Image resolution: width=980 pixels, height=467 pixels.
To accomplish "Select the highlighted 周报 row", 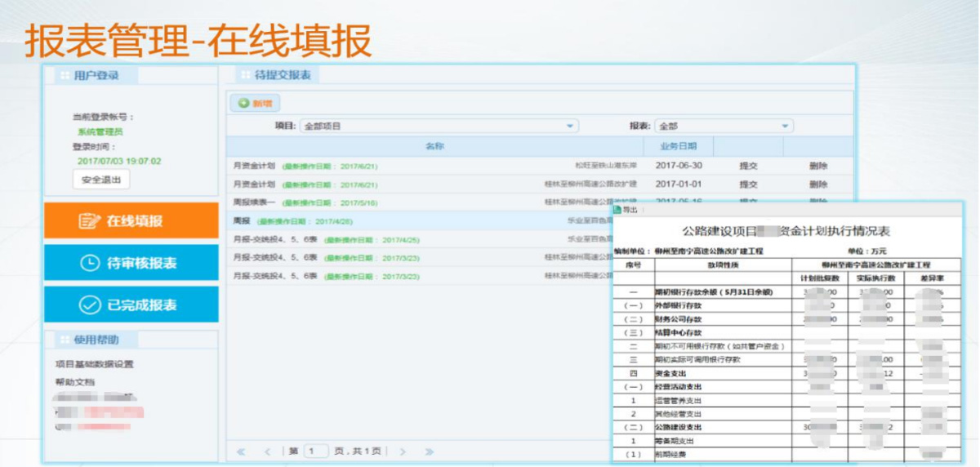I will coord(408,221).
